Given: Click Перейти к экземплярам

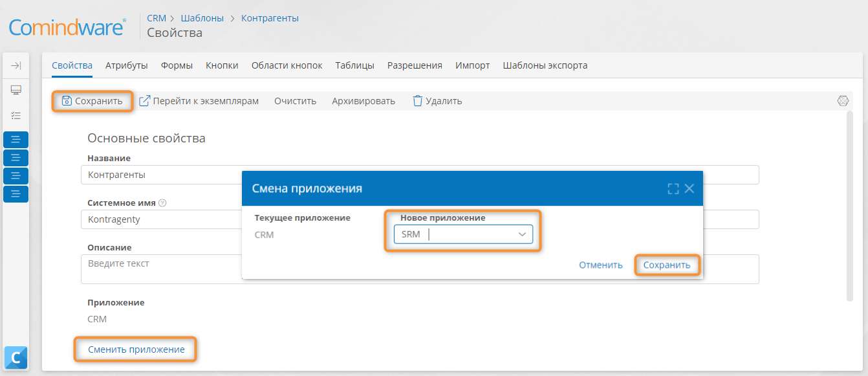Looking at the screenshot, I should tap(199, 101).
